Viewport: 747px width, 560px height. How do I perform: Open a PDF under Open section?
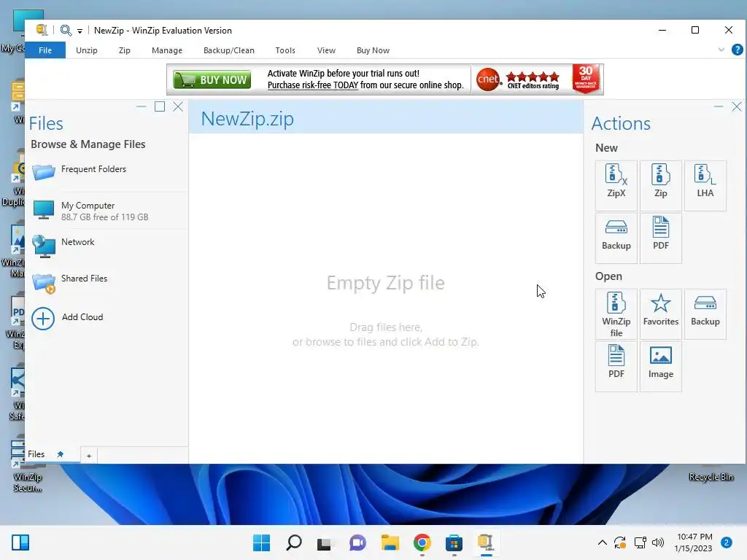(x=616, y=366)
